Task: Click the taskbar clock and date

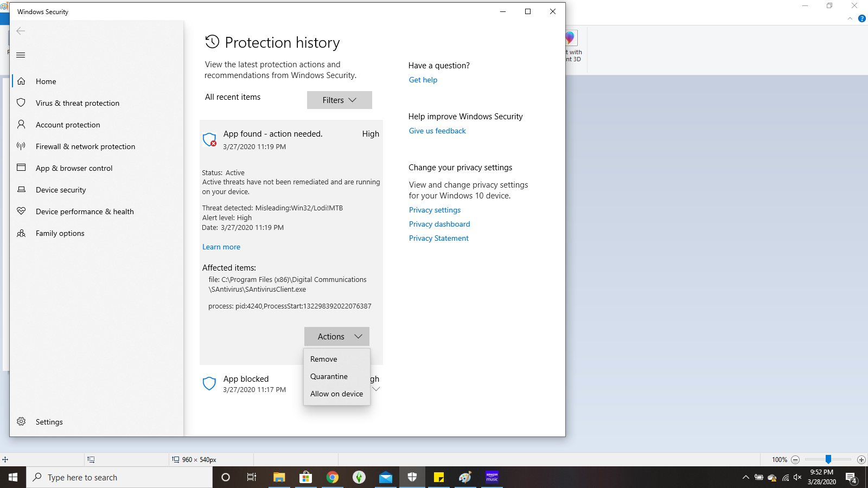Action: [821, 477]
